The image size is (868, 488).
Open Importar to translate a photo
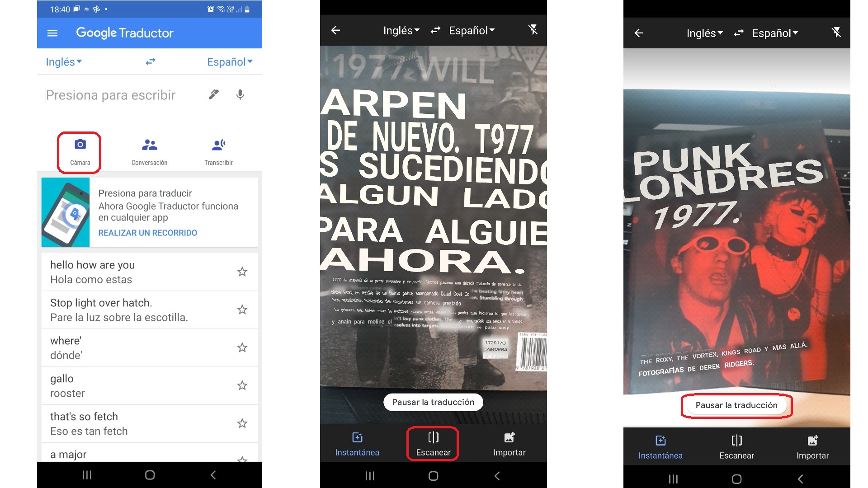tap(509, 444)
